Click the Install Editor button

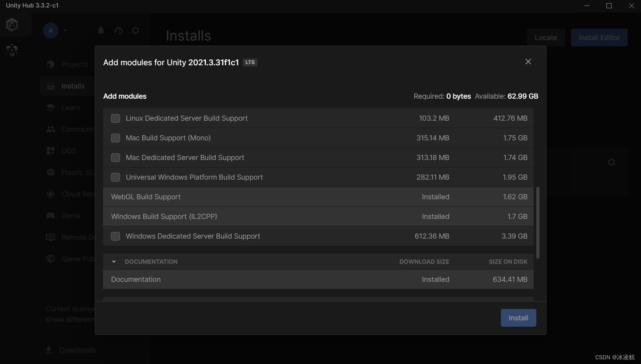(599, 38)
